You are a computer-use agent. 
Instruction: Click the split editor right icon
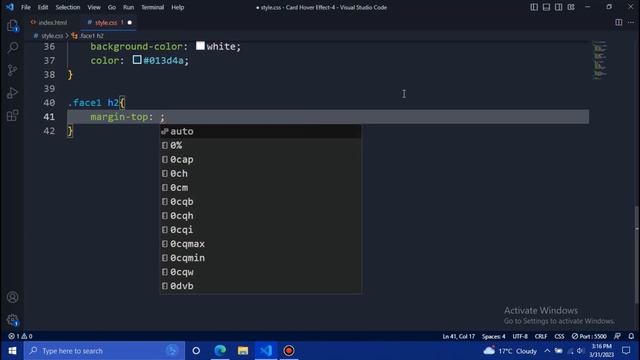coord(619,22)
